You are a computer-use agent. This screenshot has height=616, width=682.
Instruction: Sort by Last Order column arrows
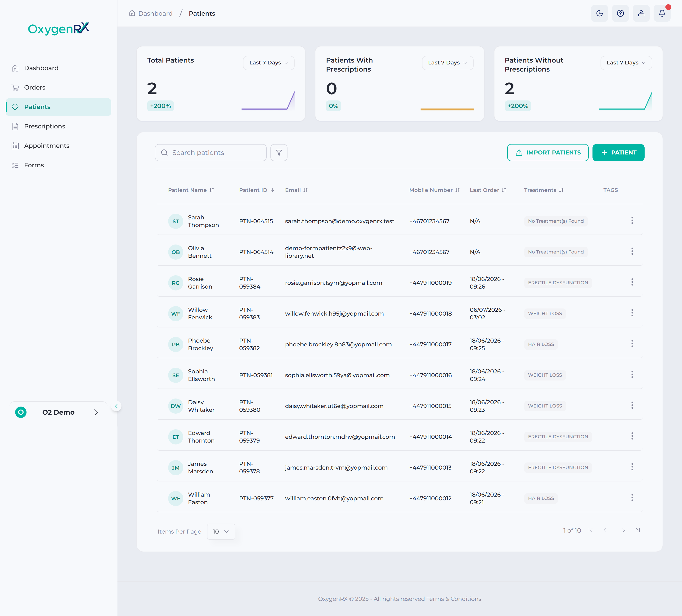tap(504, 190)
